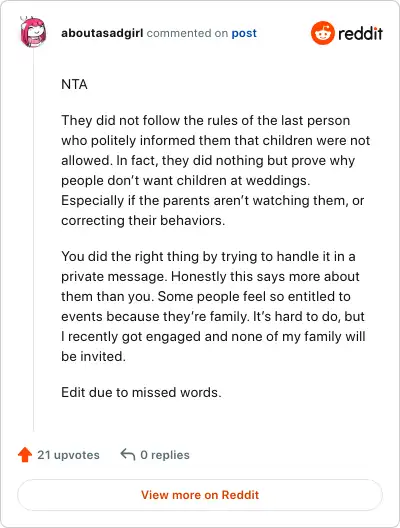Click the phrase "private message" in the comment
This screenshot has height=528, width=400.
(112, 277)
